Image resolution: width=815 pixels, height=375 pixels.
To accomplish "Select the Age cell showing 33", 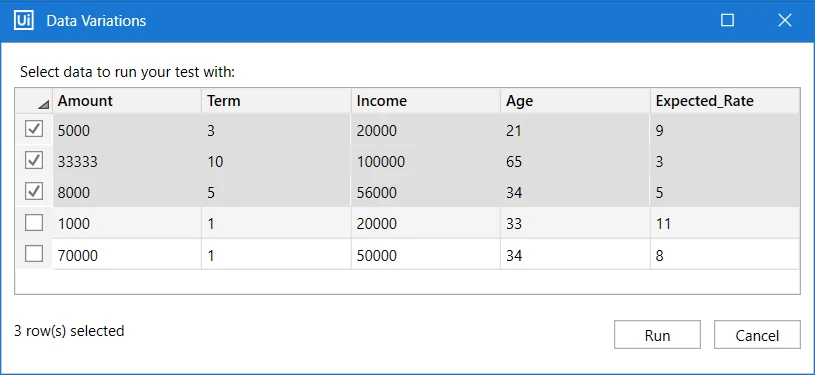I will (x=575, y=224).
